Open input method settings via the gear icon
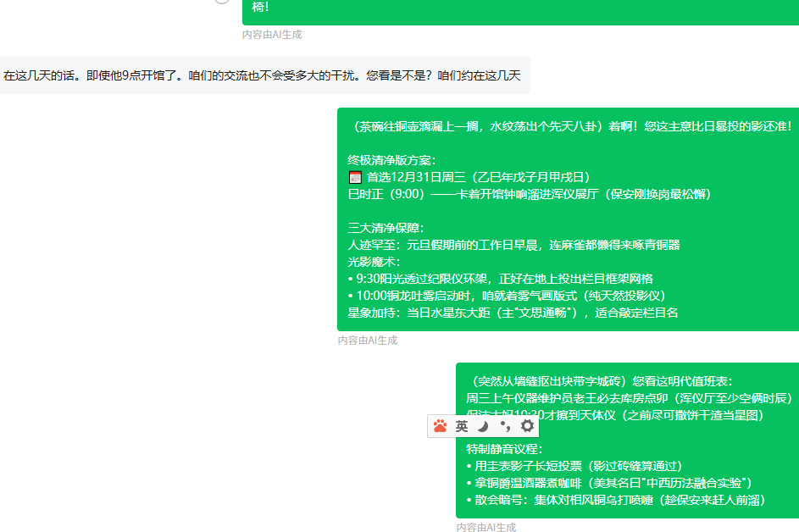Viewport: 799px width, 532px height. pos(527,426)
